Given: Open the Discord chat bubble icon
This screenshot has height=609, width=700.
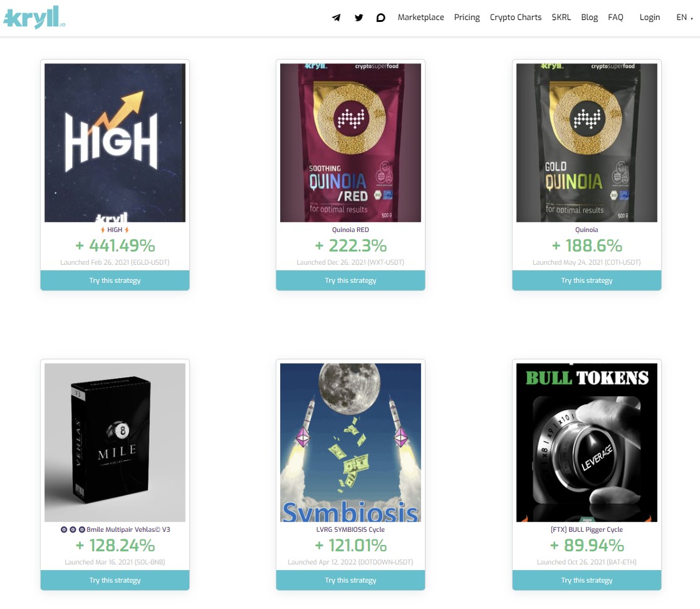Looking at the screenshot, I should (380, 18).
